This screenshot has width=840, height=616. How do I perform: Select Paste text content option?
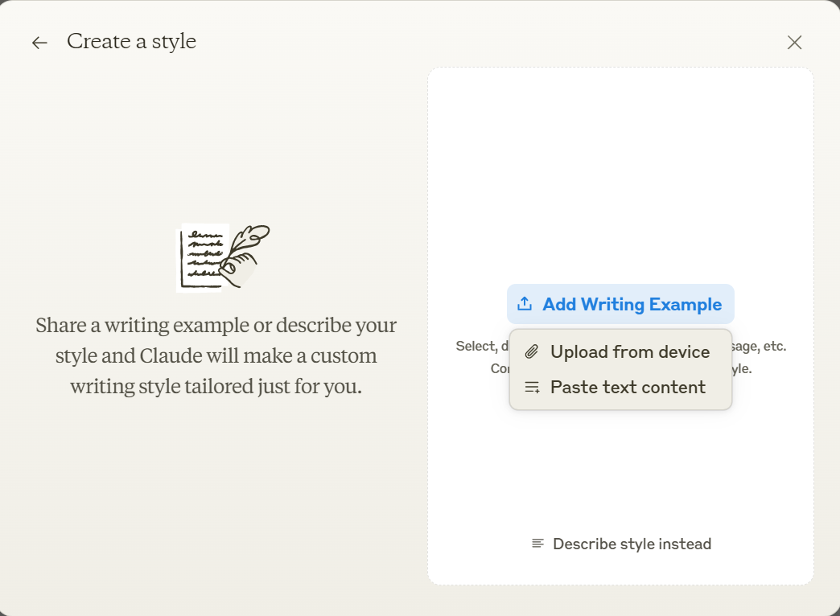(x=620, y=388)
